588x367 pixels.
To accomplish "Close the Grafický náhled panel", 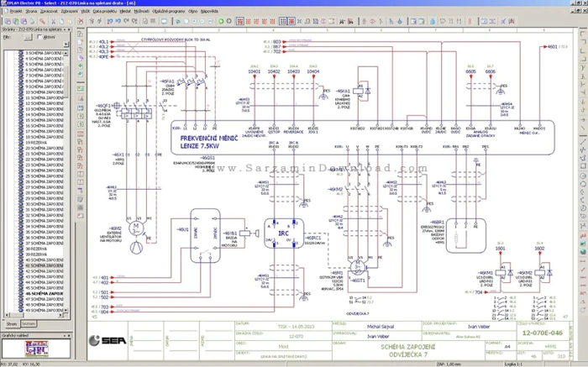I will [69, 336].
